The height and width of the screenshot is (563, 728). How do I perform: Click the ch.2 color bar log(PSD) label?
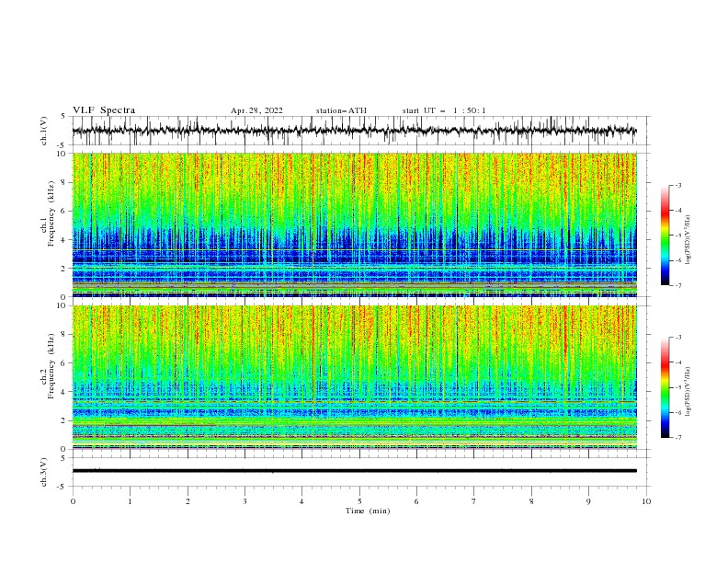(688, 392)
